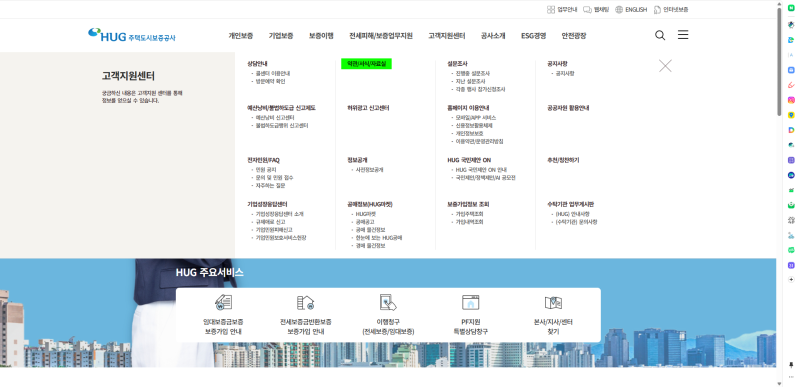Open 추천/칭찬하기
This screenshot has height=387, width=800.
click(563, 160)
